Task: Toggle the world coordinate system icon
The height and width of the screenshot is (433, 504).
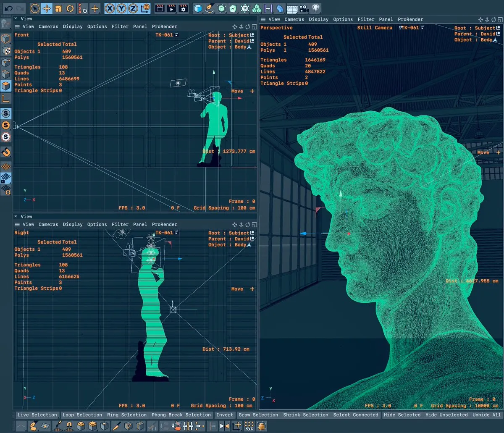Action: (145, 8)
